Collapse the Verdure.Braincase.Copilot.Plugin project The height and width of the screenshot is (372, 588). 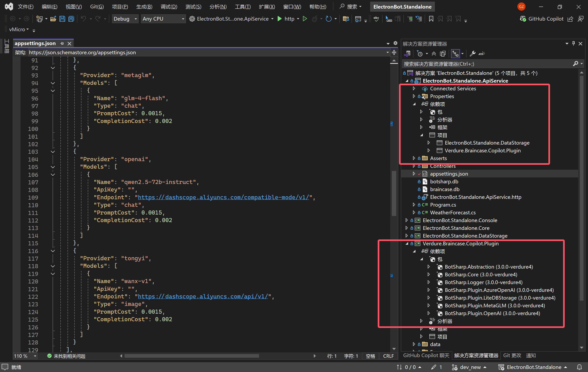pyautogui.click(x=406, y=244)
